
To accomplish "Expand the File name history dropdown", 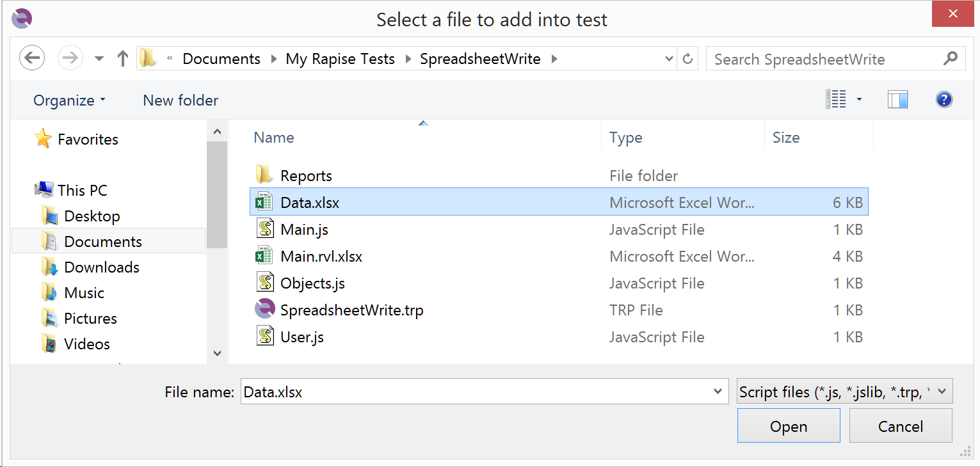I will tap(718, 392).
